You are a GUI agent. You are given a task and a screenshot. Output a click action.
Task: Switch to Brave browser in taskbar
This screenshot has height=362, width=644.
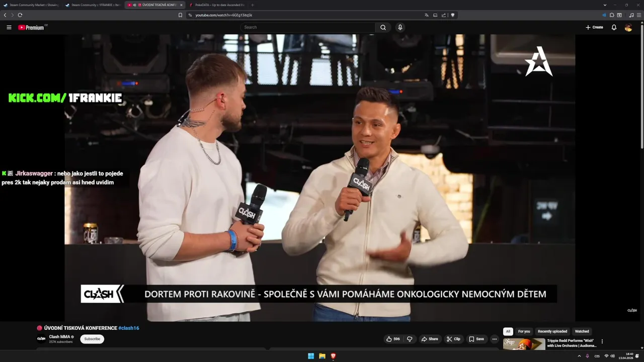[333, 356]
